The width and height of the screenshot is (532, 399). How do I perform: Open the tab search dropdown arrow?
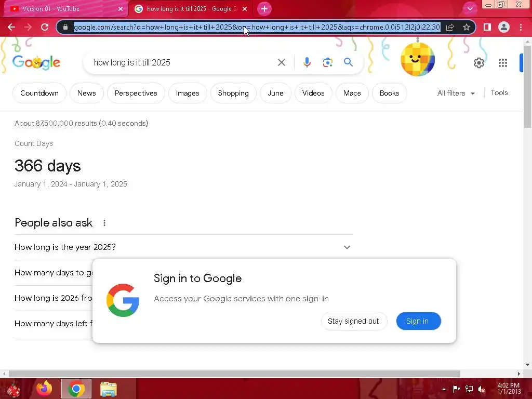470,9
